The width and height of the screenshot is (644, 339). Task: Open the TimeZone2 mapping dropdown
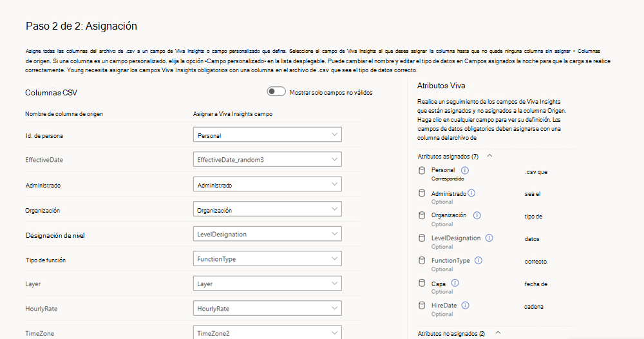[x=267, y=333]
